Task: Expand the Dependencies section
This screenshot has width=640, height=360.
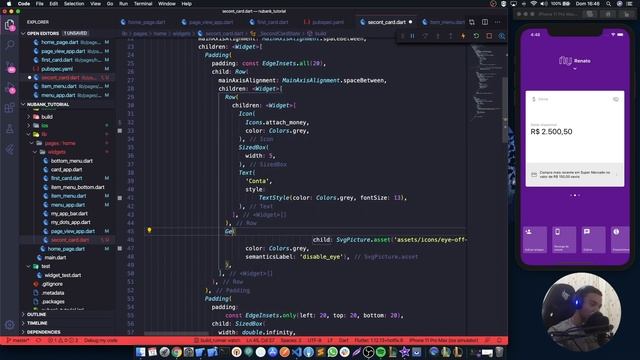Action: coord(43,332)
